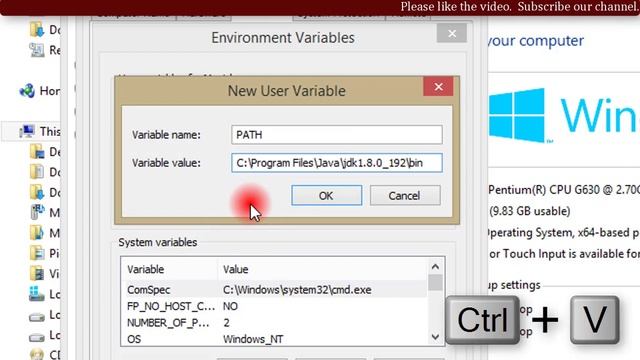The height and width of the screenshot is (360, 640).
Task: Close the New User Variable dialog
Action: coord(438,87)
